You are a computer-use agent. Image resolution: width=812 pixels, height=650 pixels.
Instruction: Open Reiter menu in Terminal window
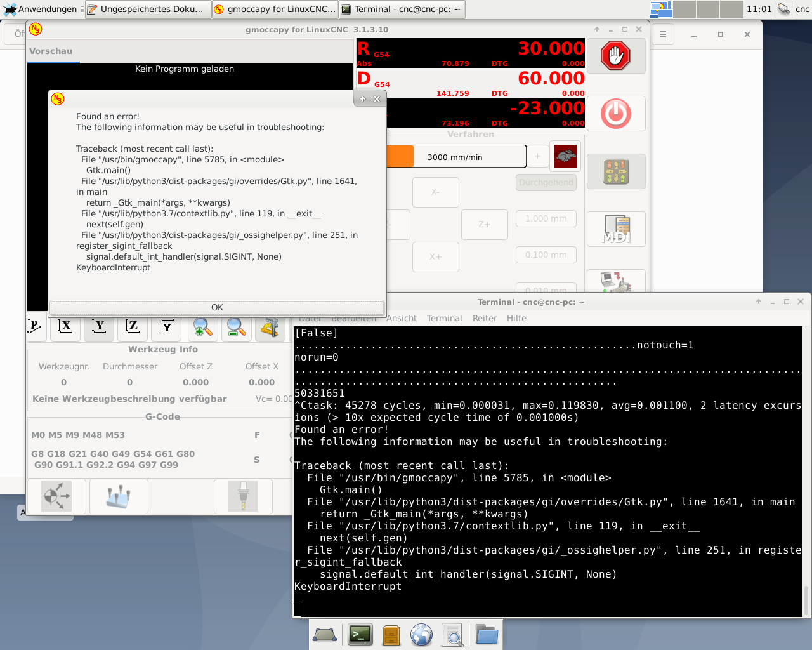(485, 318)
